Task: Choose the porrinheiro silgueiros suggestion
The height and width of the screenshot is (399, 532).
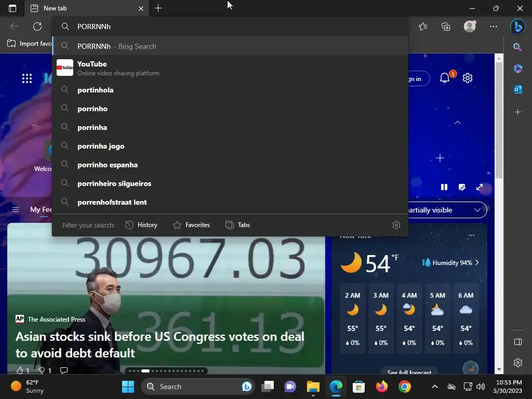Action: point(231,183)
